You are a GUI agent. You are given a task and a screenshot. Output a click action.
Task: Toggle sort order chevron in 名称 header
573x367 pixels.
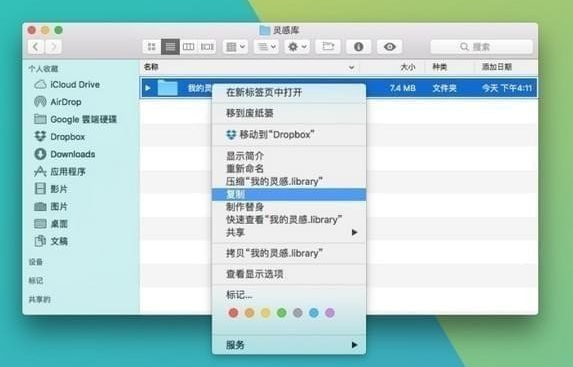point(351,67)
